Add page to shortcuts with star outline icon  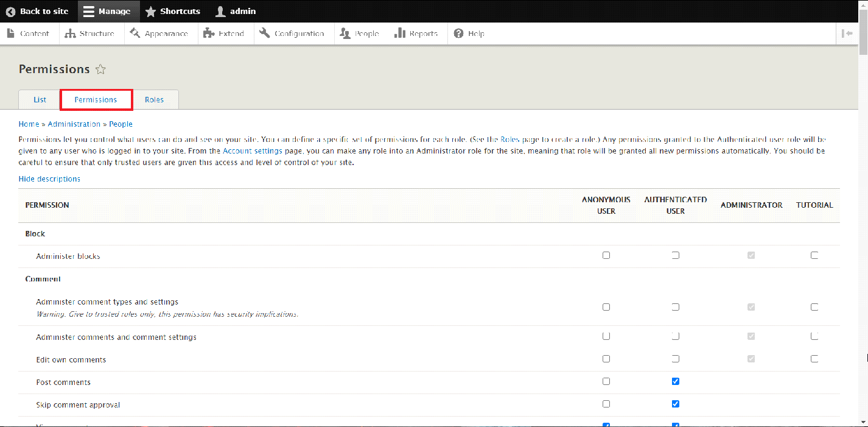(101, 69)
